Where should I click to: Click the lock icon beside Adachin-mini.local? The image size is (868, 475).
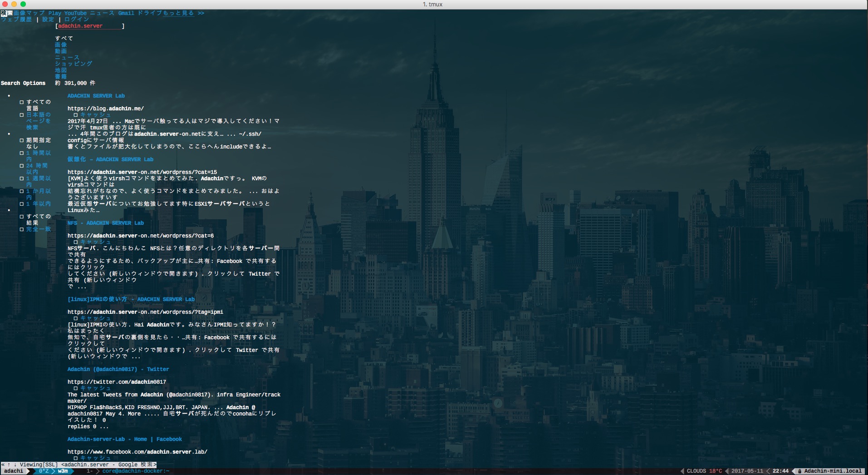tap(800, 471)
